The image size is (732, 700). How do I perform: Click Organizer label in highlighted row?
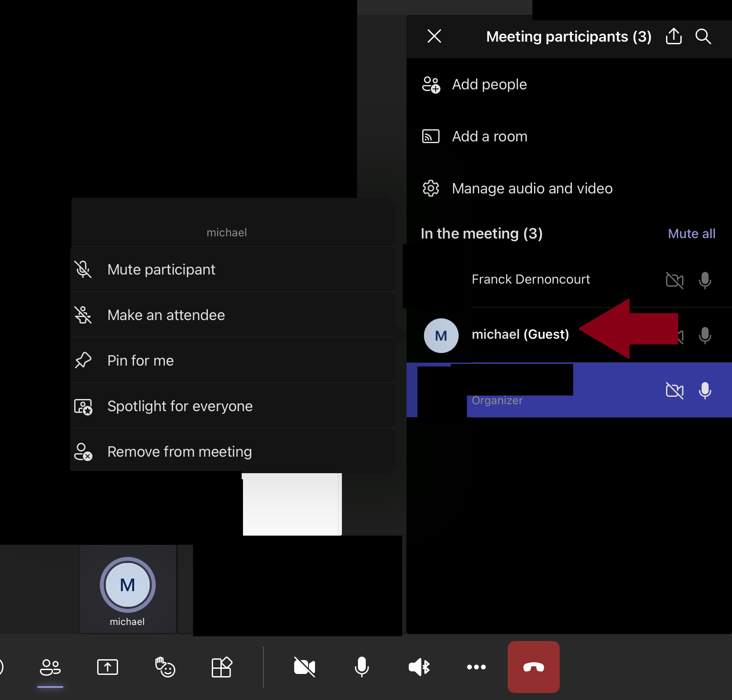[x=497, y=400]
